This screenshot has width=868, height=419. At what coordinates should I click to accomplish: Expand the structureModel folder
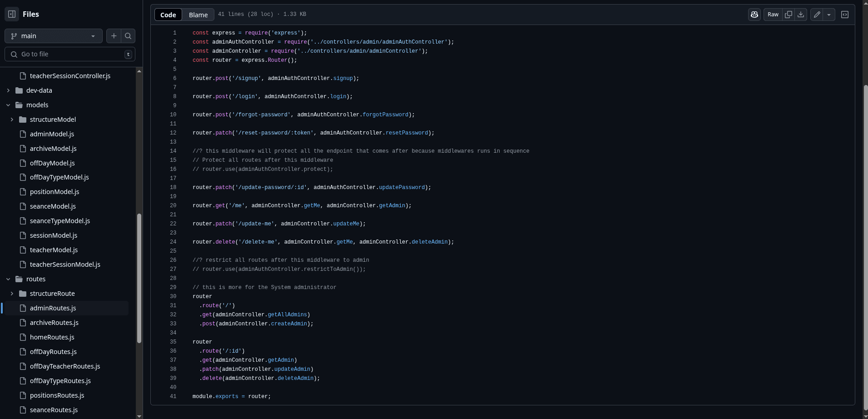[12, 120]
